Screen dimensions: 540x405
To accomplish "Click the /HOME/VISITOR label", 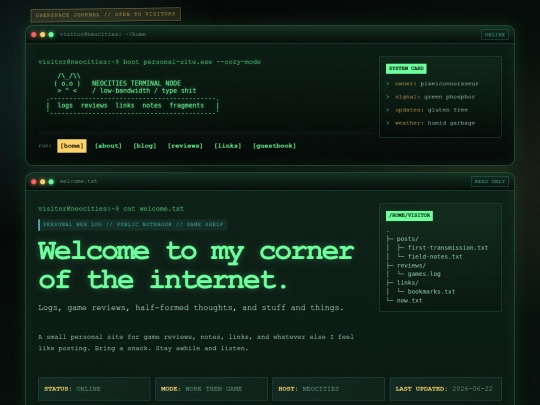I will point(409,216).
